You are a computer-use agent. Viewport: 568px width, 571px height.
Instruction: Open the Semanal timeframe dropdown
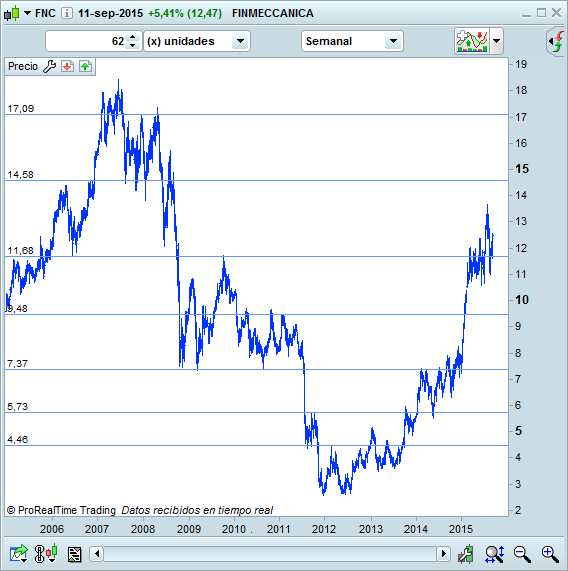tap(352, 41)
